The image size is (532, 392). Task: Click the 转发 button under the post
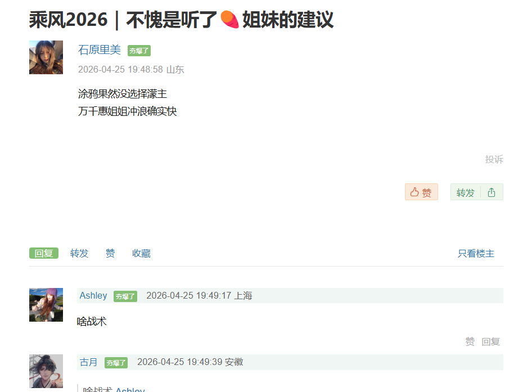(465, 192)
